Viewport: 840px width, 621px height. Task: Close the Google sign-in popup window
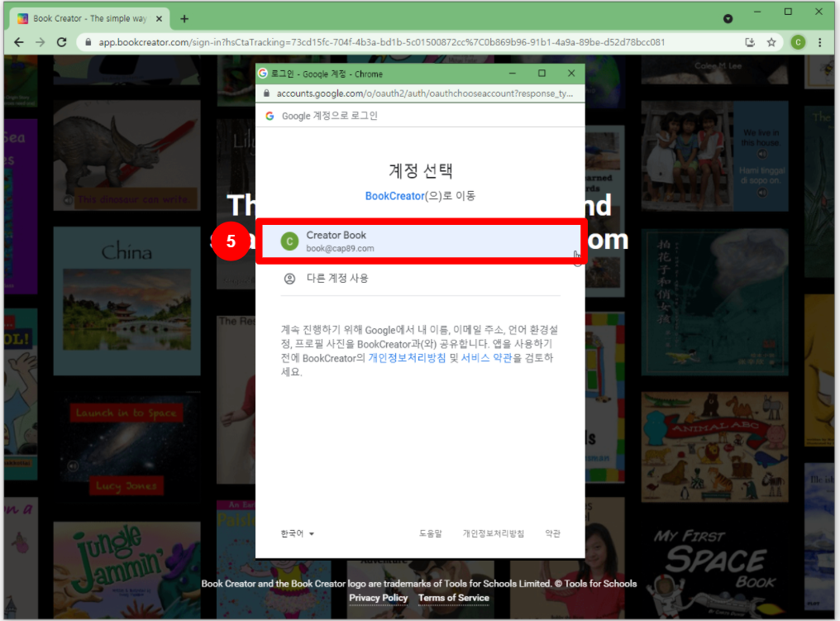571,74
